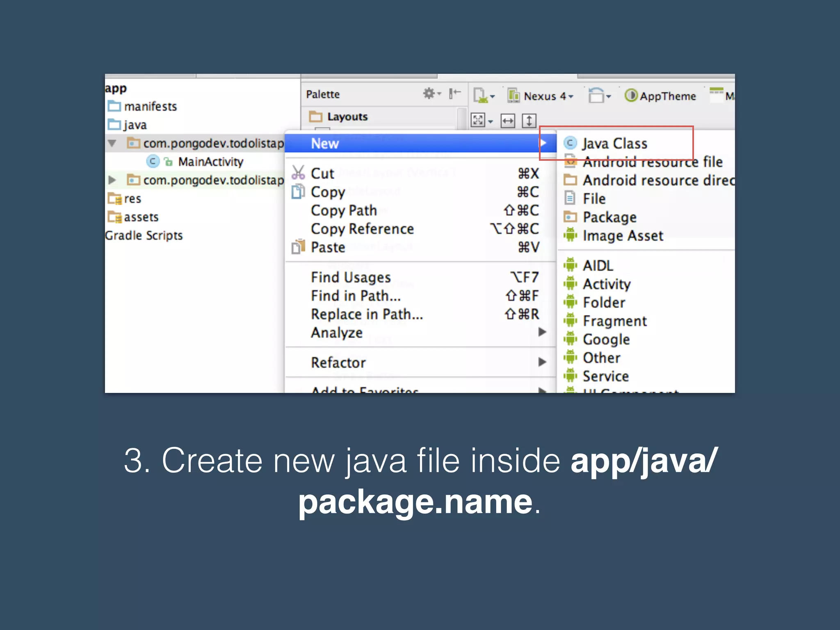Select File in the New submenu
840x630 pixels.
tap(646, 199)
